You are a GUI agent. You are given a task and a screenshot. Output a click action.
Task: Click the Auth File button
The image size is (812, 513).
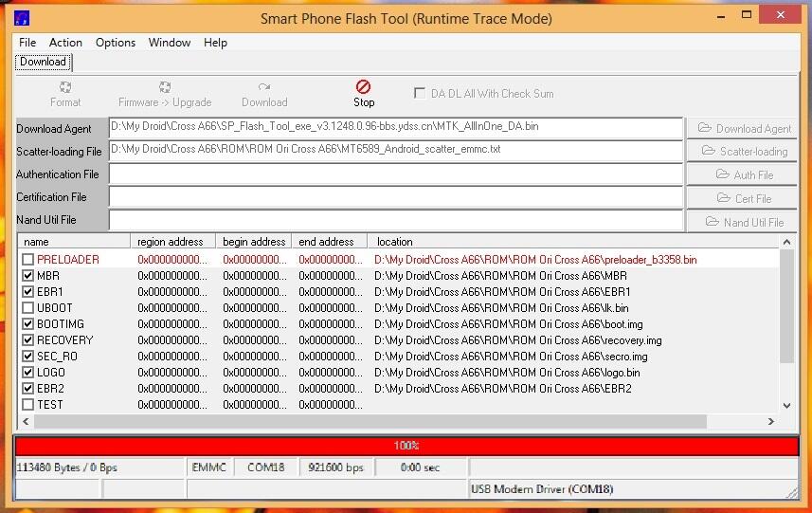point(742,174)
